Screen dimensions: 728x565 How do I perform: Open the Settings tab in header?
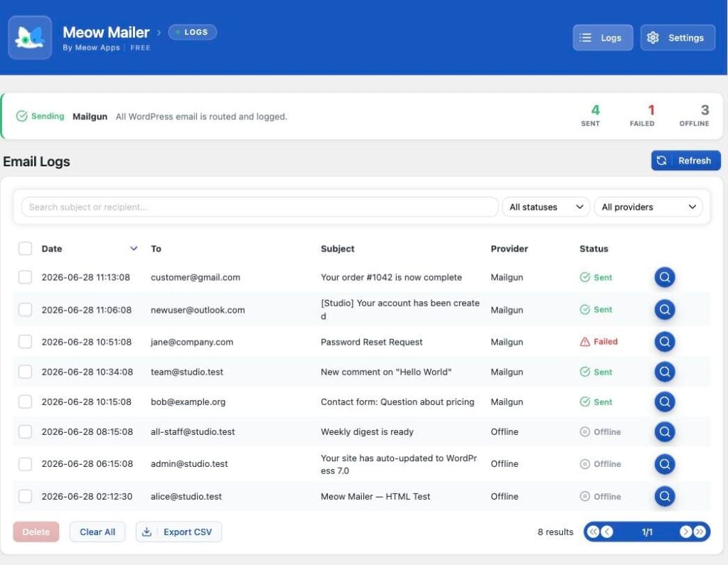678,38
